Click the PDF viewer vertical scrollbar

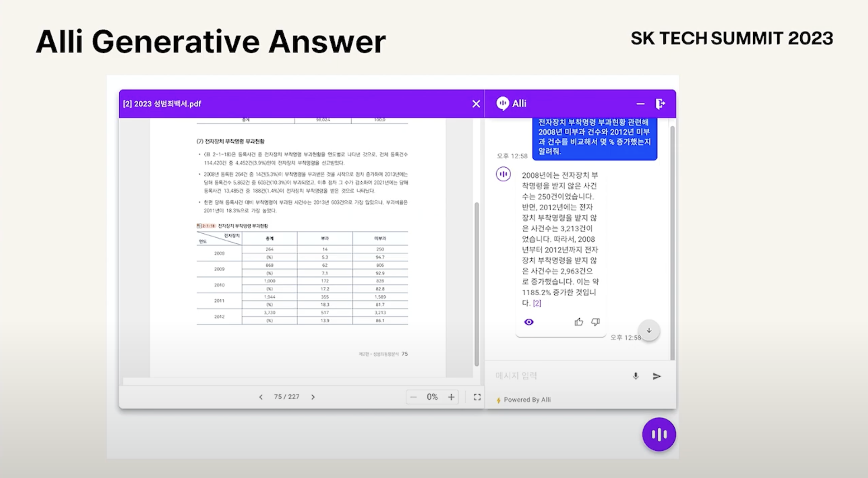pos(476,283)
